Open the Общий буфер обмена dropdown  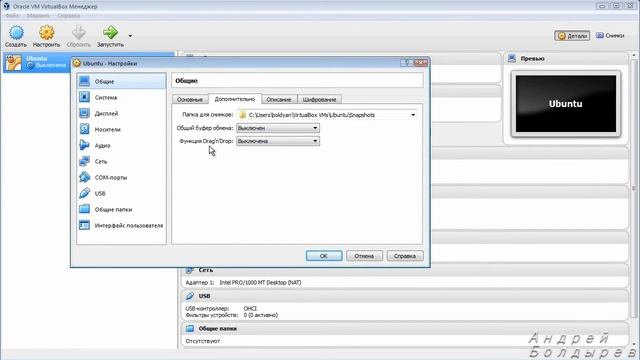tap(278, 128)
